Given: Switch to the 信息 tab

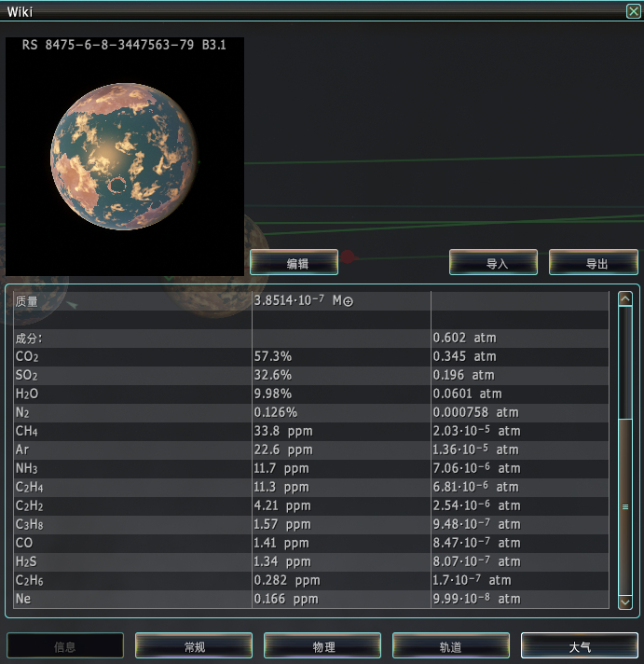Looking at the screenshot, I should (65, 645).
